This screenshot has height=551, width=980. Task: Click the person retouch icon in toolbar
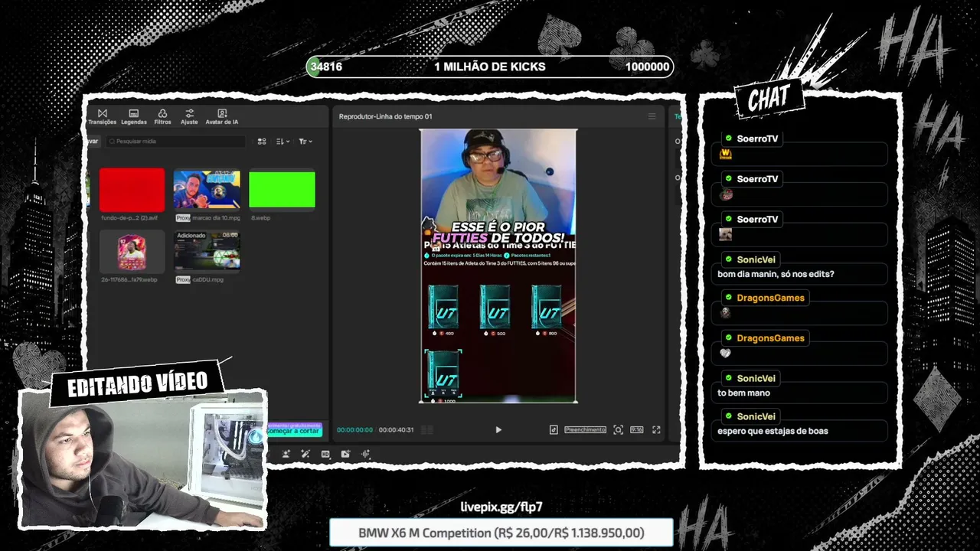pyautogui.click(x=286, y=454)
